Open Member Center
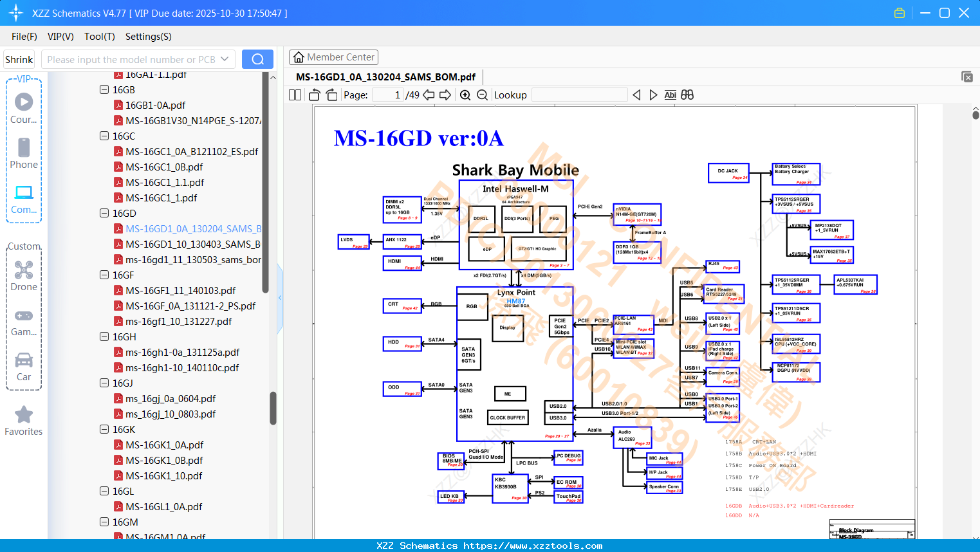The image size is (980, 552). 333,57
